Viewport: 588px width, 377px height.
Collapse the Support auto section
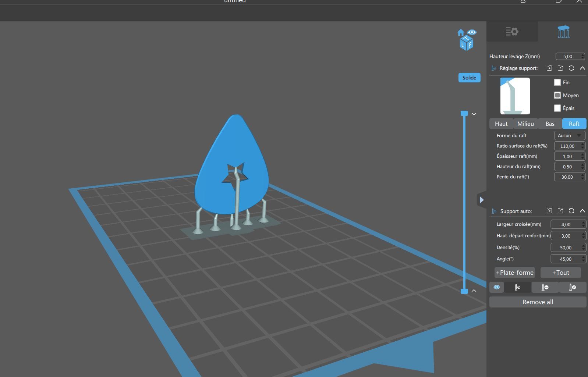pos(582,211)
